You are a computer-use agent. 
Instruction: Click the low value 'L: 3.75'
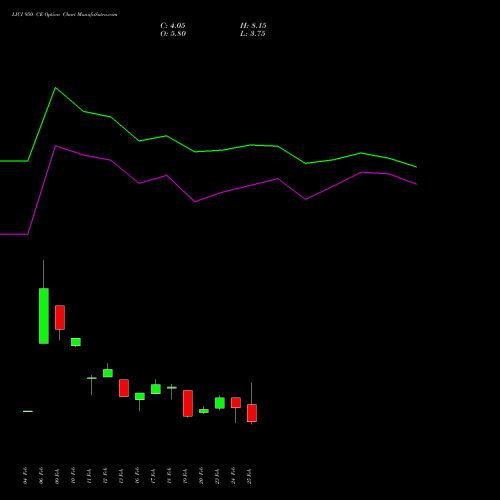(253, 34)
